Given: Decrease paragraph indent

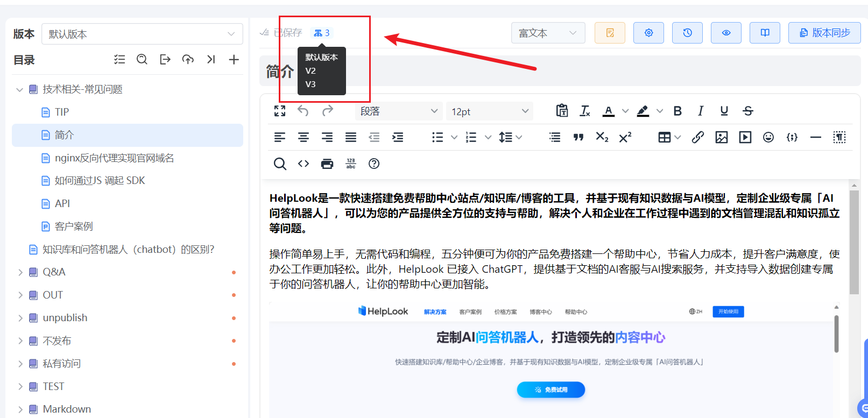Looking at the screenshot, I should (374, 137).
